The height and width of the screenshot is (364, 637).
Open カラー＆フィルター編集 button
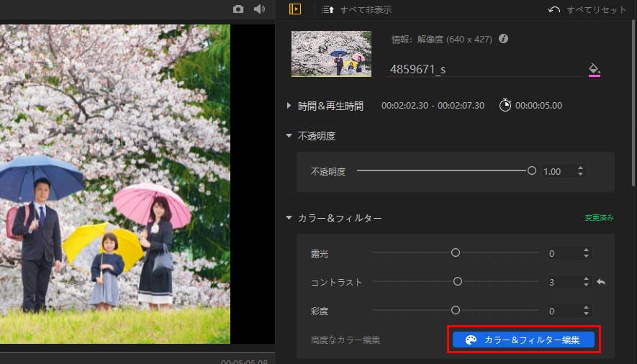tap(523, 340)
